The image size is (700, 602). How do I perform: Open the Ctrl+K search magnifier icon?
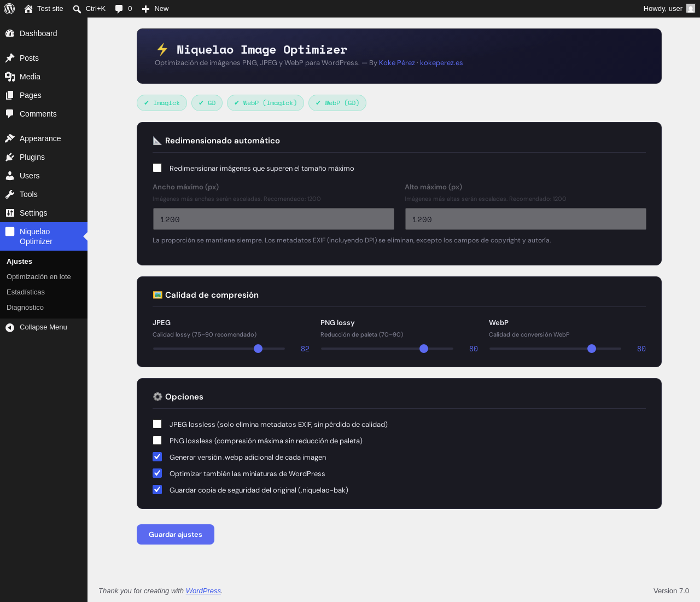pyautogui.click(x=77, y=9)
